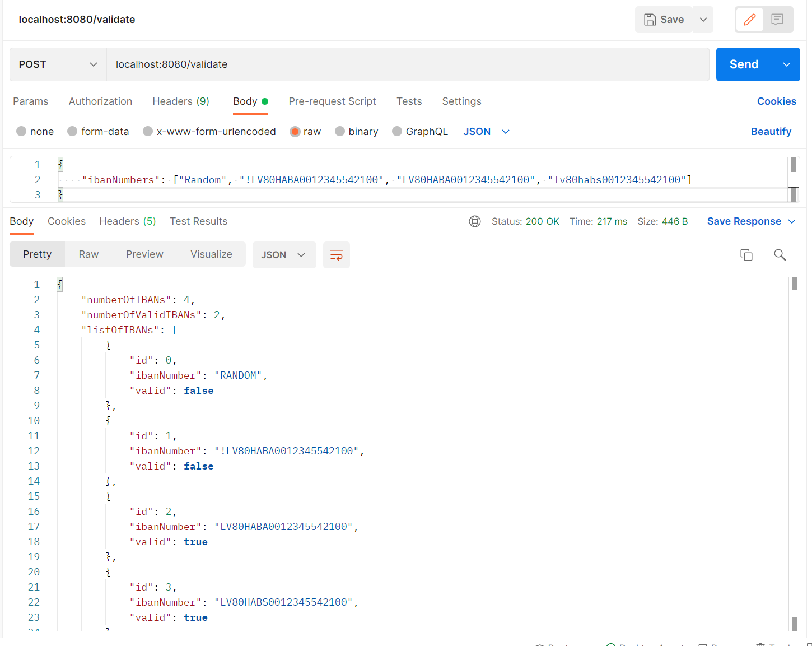812x646 pixels.
Task: Open the comments icon
Action: (x=777, y=20)
